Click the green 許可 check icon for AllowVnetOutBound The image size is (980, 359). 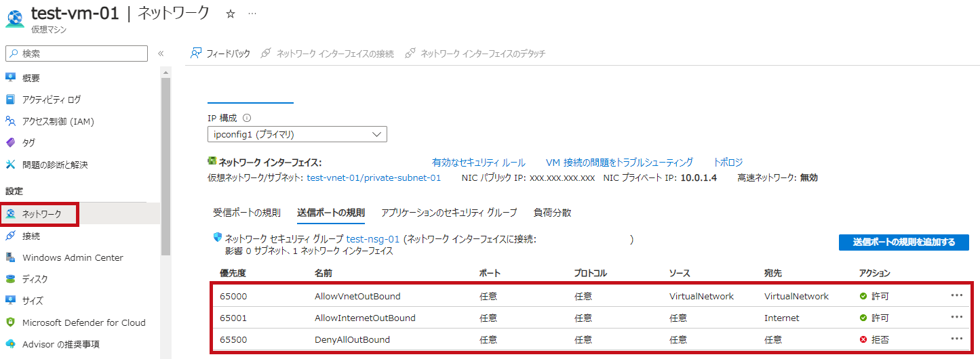point(863,296)
